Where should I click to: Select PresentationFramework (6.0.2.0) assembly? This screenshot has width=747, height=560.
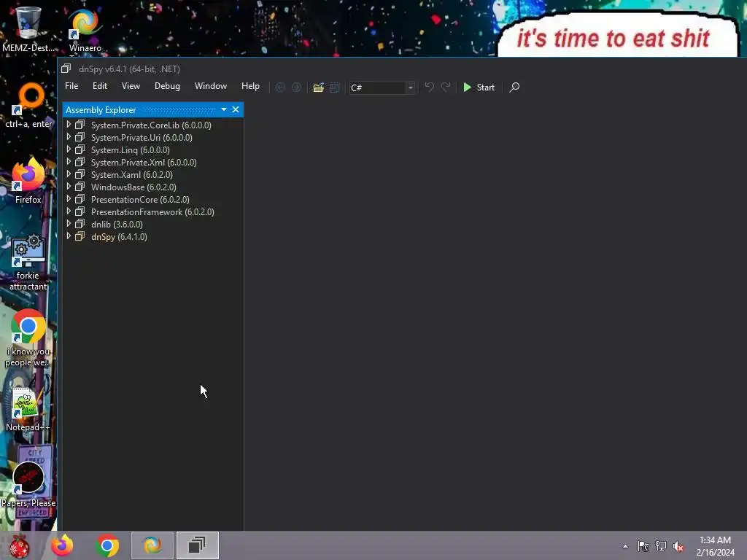pos(152,212)
